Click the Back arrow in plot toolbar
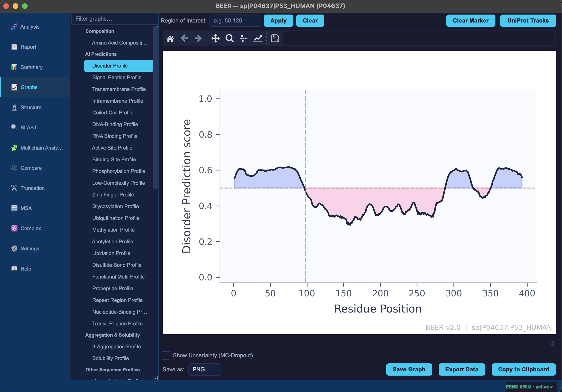The width and height of the screenshot is (562, 392). coord(184,38)
